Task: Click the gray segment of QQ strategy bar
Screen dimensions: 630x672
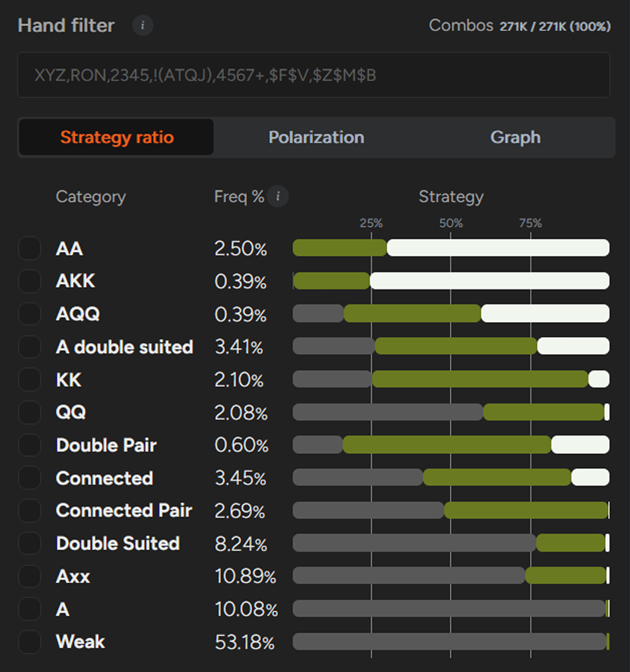Action: click(388, 412)
